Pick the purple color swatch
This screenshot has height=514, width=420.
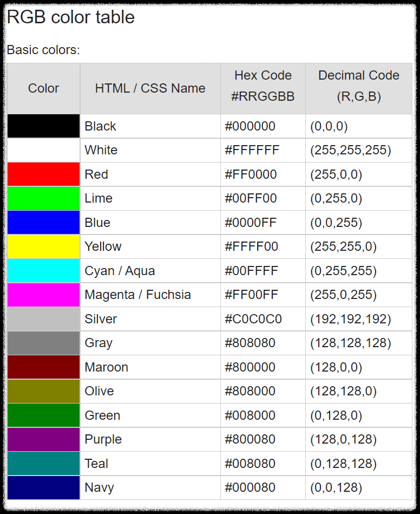tap(44, 439)
